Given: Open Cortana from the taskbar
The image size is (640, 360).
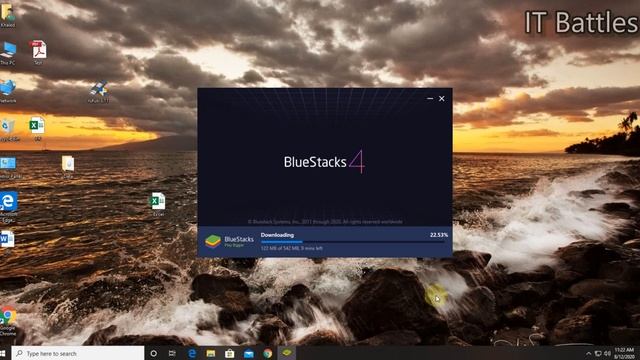Looking at the screenshot, I should [x=153, y=353].
